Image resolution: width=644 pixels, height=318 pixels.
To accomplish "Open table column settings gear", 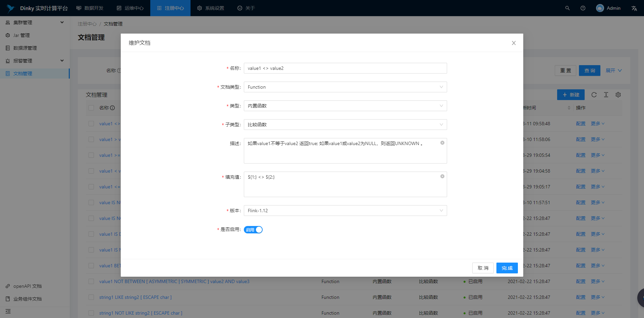I will coord(618,95).
